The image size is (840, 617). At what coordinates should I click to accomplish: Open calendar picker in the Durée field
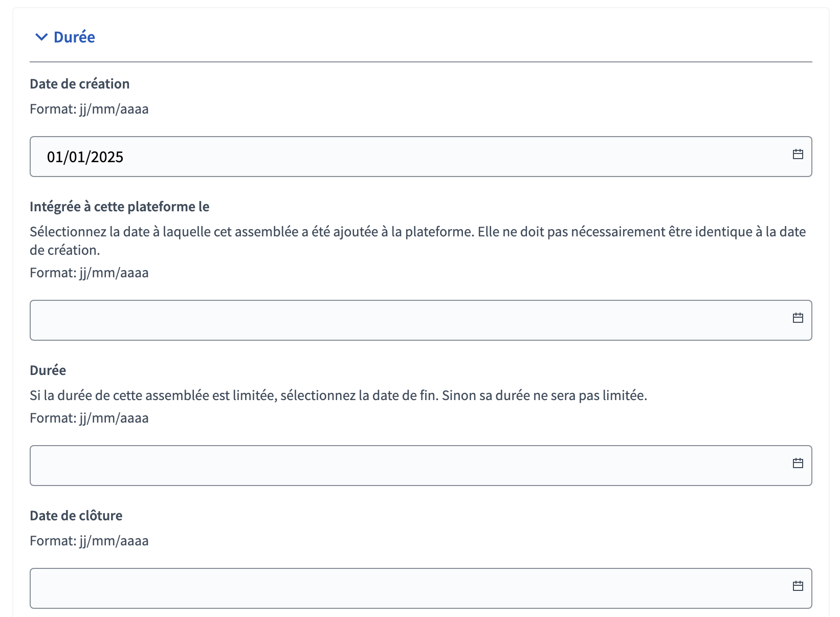(x=798, y=463)
